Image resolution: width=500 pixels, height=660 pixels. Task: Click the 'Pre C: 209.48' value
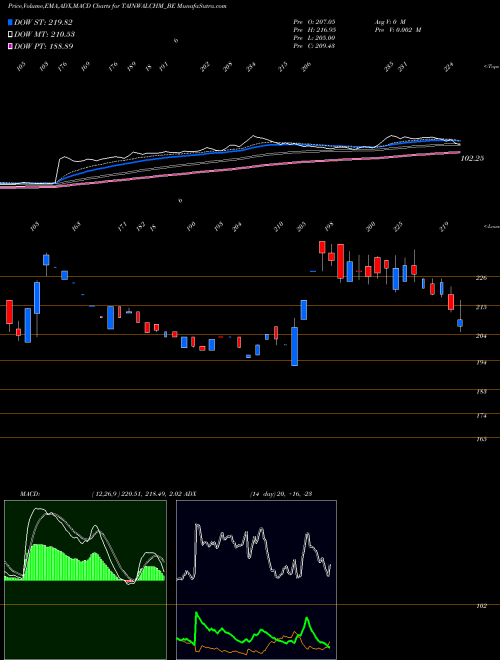click(x=314, y=46)
